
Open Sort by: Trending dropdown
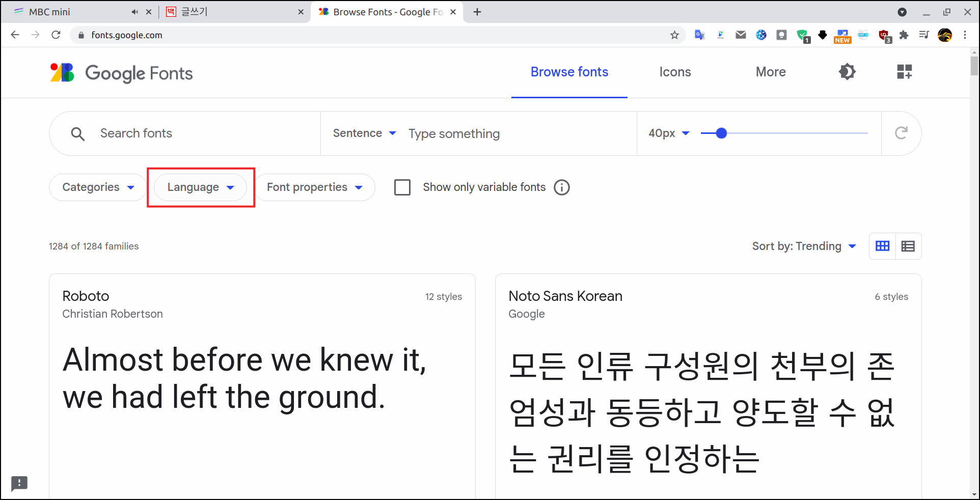(x=804, y=246)
